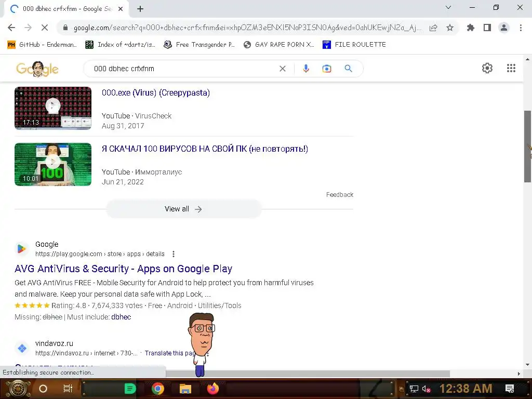Click the Google doodle logo
Screen dimensions: 532x399
[x=37, y=69]
